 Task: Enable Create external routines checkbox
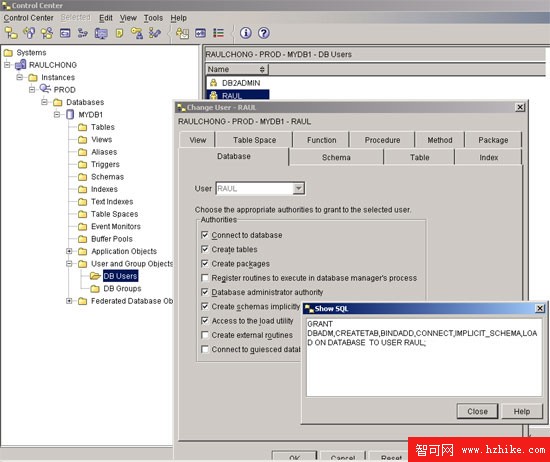[x=205, y=335]
